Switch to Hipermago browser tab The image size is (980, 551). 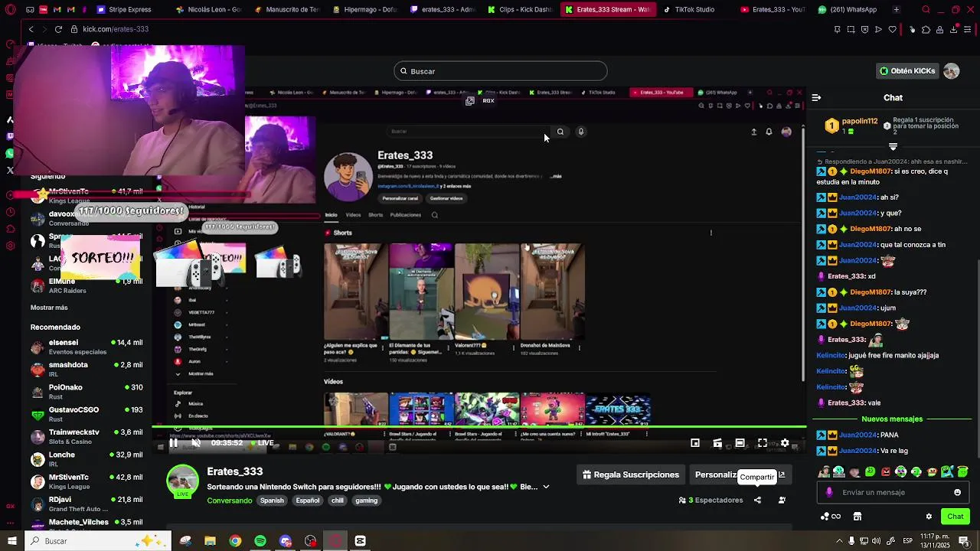(x=364, y=10)
